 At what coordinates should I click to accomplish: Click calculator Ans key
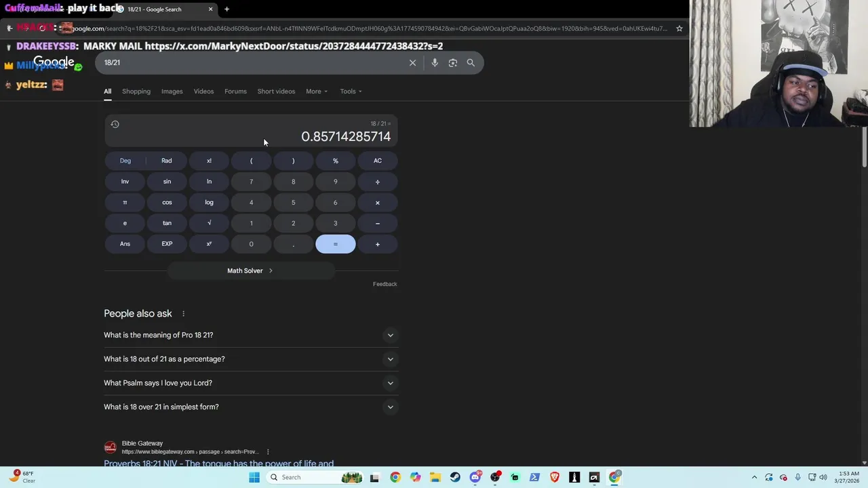point(125,244)
